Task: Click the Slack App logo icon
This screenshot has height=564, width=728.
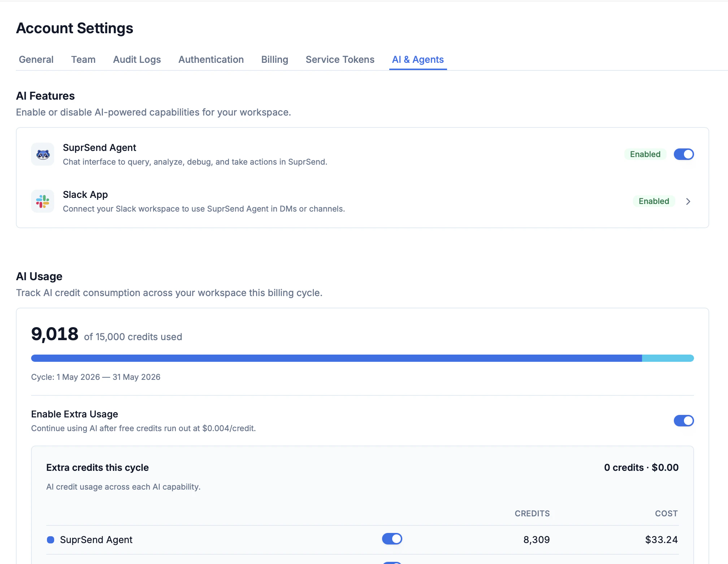Action: pos(43,201)
